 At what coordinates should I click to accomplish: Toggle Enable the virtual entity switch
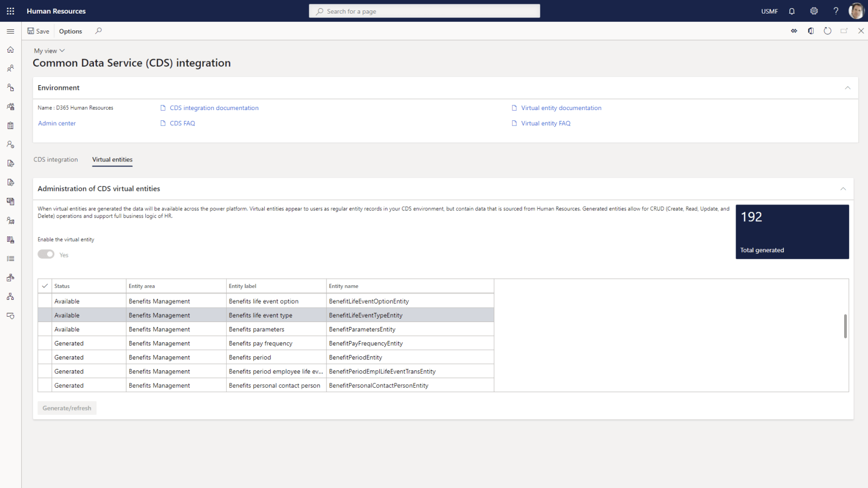pyautogui.click(x=46, y=254)
